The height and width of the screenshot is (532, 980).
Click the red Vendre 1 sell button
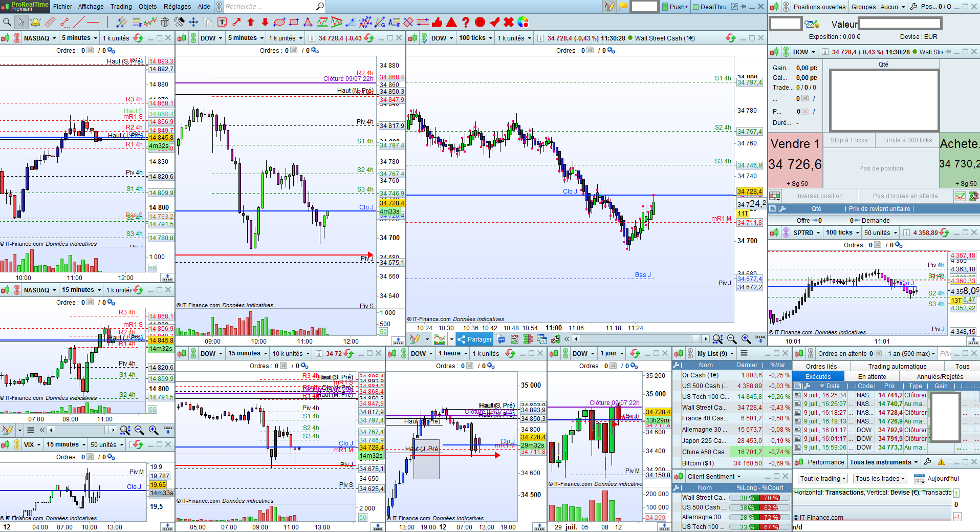point(795,161)
